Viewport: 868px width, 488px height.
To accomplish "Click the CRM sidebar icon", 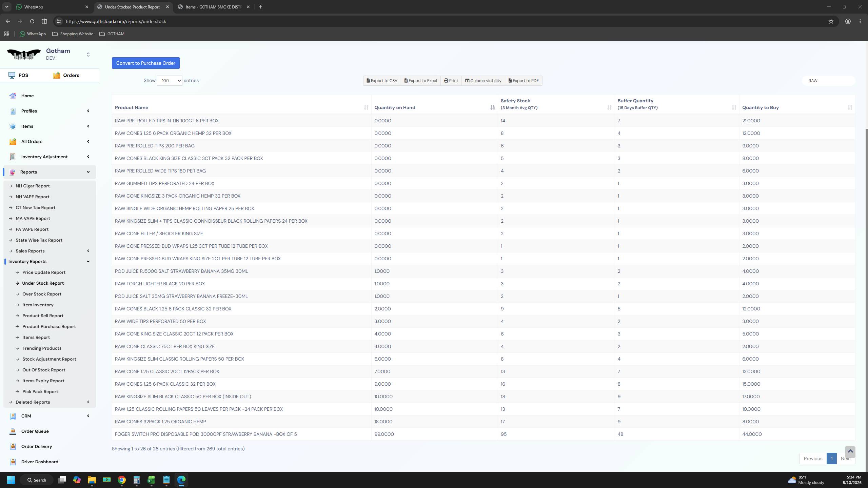I will 13,416.
